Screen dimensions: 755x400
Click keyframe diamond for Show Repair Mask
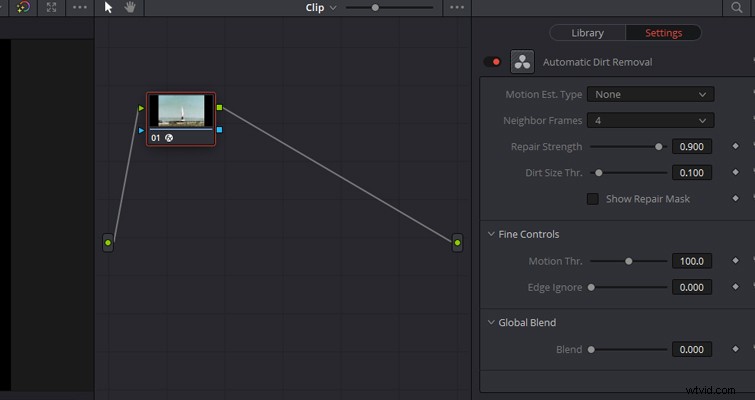(735, 198)
